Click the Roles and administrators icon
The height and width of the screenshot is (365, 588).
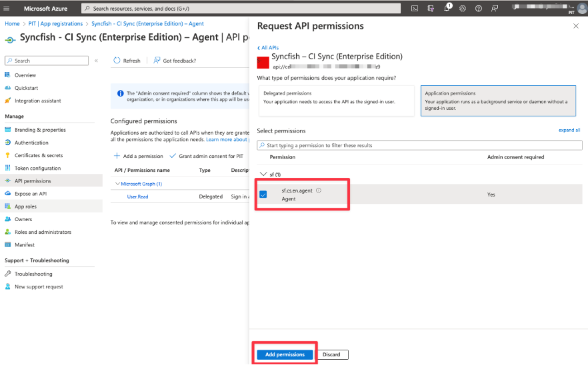[x=7, y=232]
